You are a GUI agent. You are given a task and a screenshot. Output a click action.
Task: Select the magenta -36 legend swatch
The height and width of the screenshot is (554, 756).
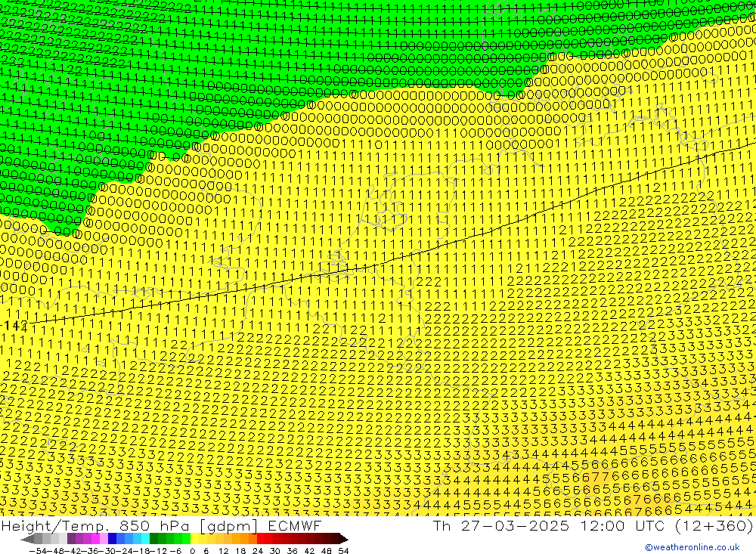pos(95,539)
